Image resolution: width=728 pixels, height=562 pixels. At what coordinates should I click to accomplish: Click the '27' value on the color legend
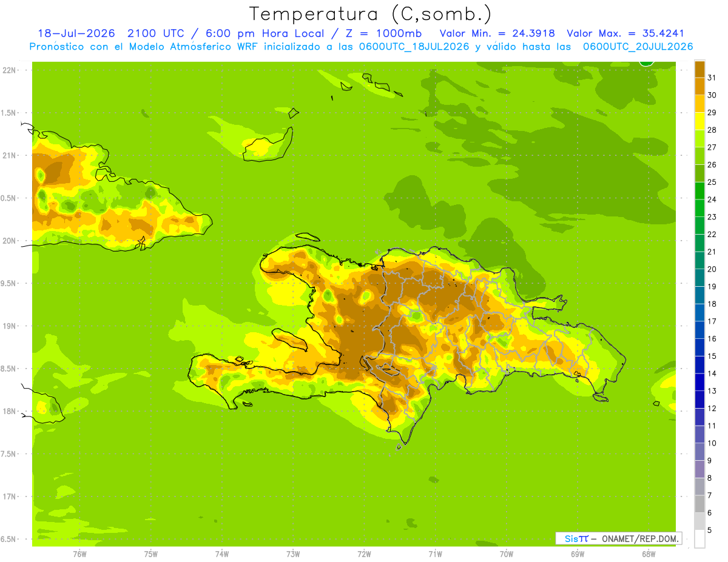click(712, 147)
